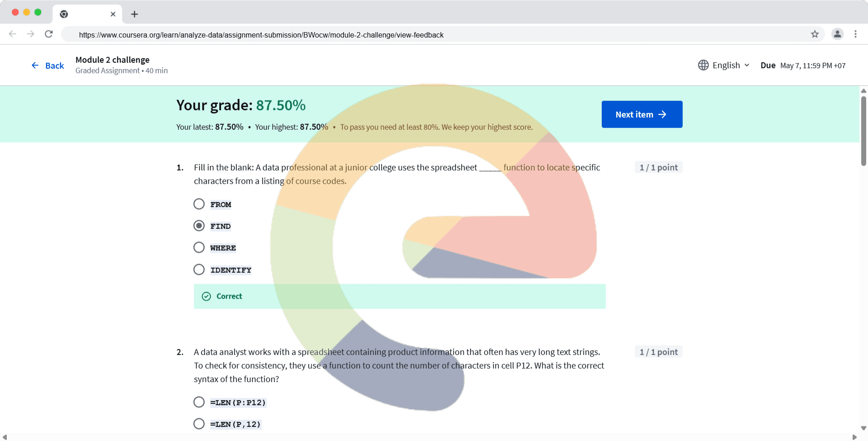The height and width of the screenshot is (441, 868).
Task: Click the Next item button
Action: (x=642, y=114)
